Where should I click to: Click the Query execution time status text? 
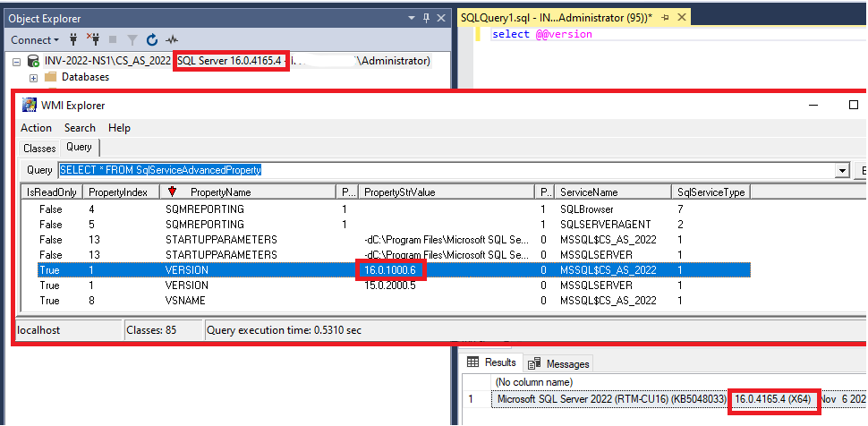284,330
